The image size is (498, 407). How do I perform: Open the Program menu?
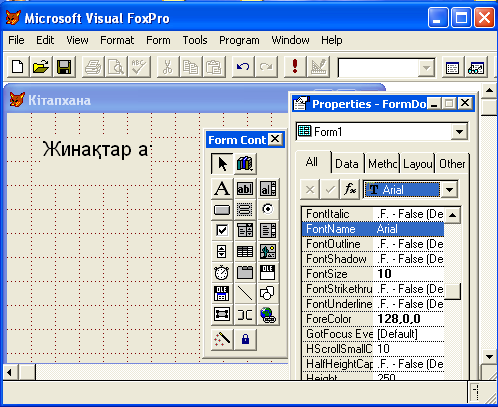point(239,40)
